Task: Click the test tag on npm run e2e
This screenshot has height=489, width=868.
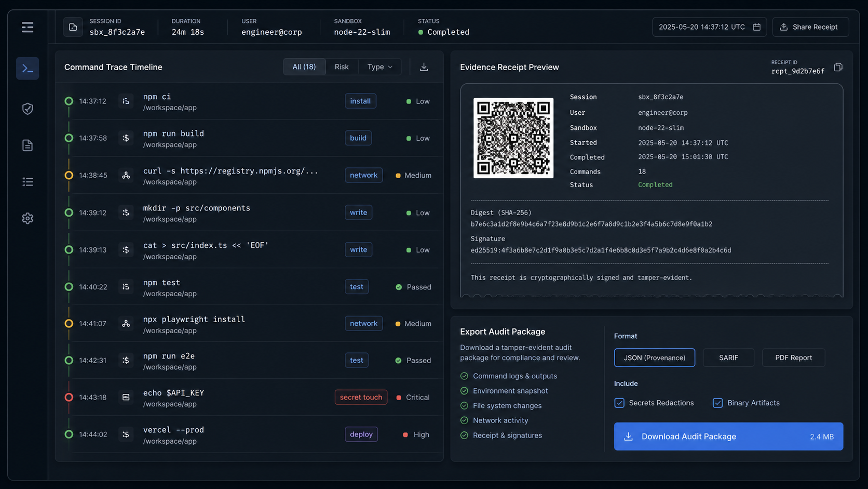Action: 357,360
